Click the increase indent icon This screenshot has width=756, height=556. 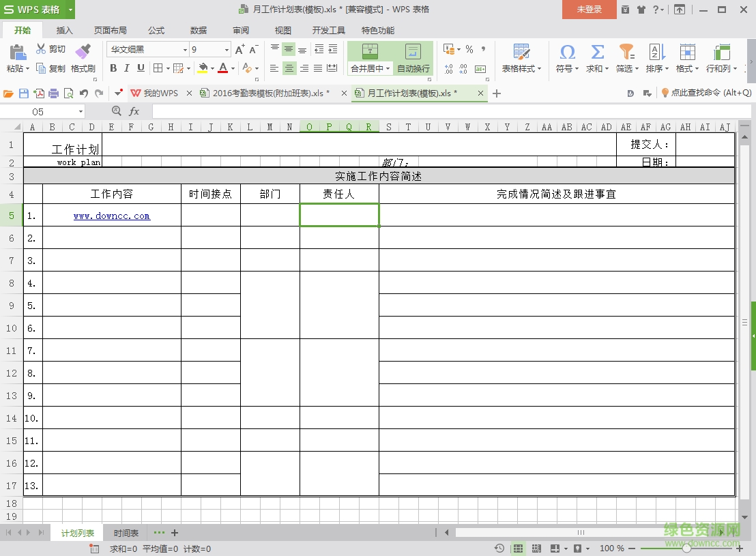(333, 49)
